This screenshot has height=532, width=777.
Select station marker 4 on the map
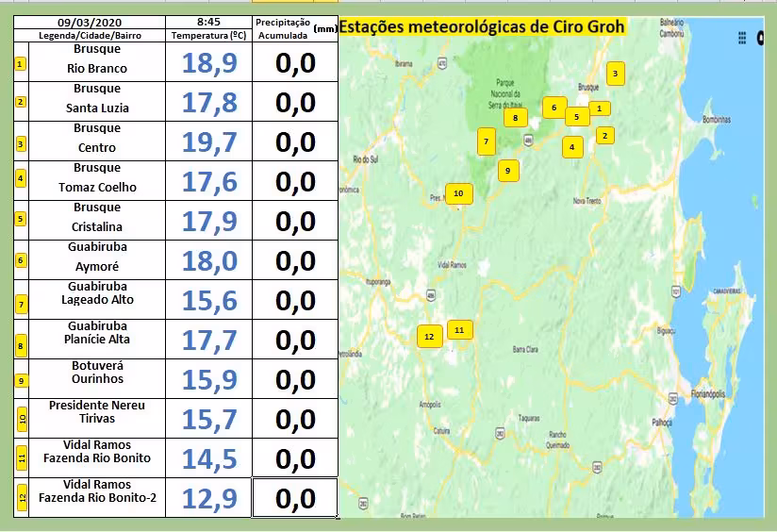[571, 147]
